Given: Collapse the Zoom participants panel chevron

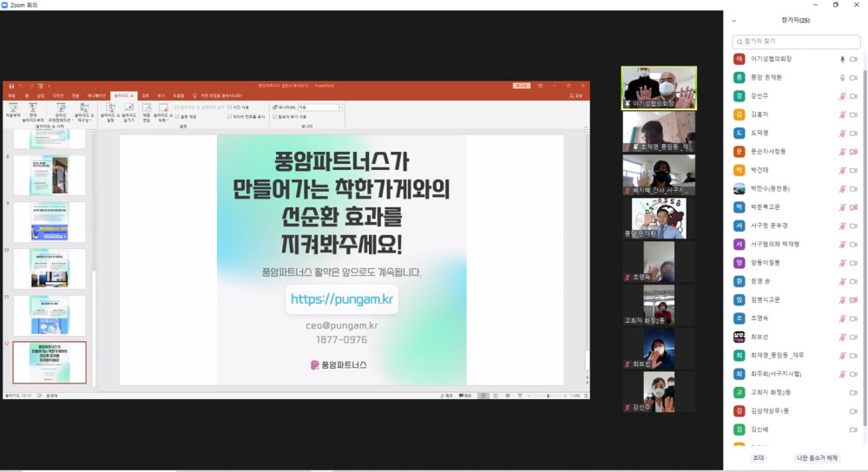Looking at the screenshot, I should point(734,21).
